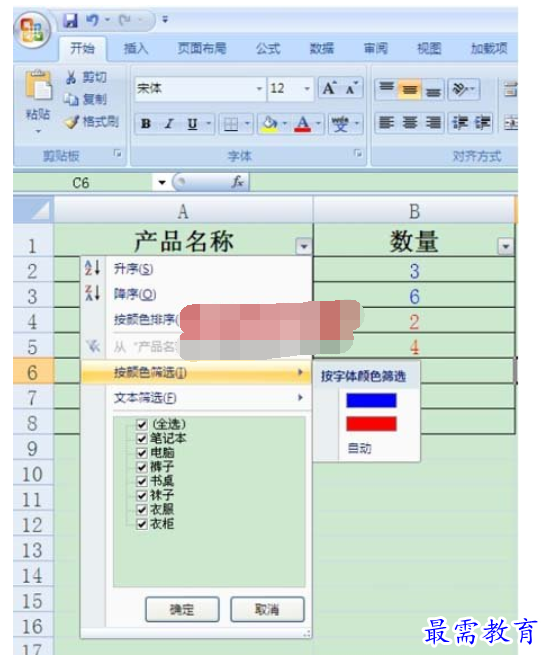Align text right
This screenshot has width=546, height=663.
(x=432, y=123)
